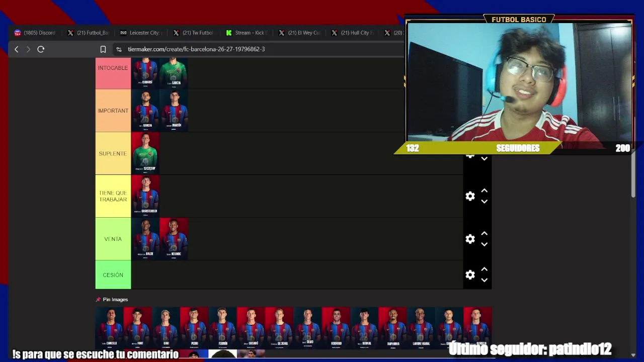Viewport: 644px width, 362px height.
Task: Select Koundé card in VENTA tier
Action: point(174,239)
